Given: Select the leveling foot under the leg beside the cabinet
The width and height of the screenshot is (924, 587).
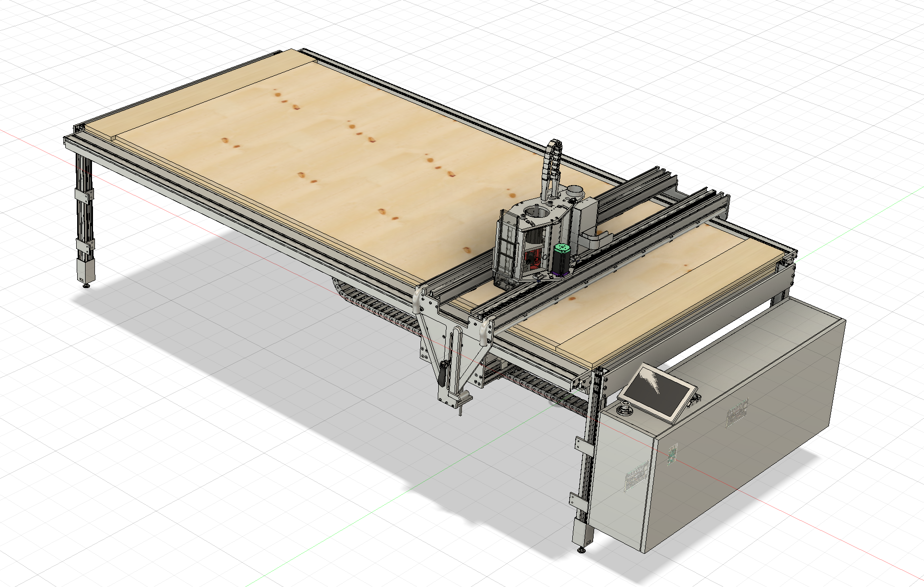Looking at the screenshot, I should click(x=582, y=549).
